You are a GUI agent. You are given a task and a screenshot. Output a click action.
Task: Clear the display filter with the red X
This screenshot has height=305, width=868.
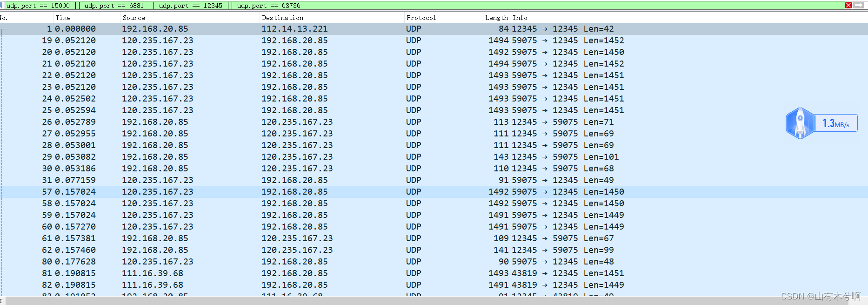click(x=848, y=5)
